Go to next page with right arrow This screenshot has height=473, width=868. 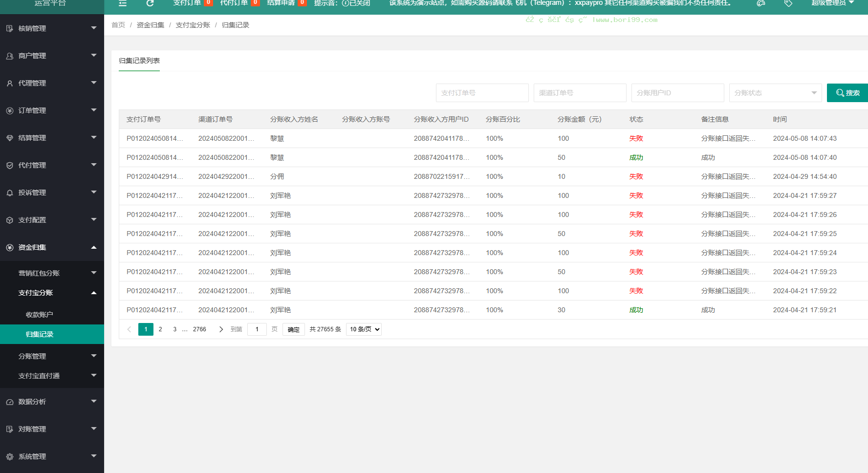click(221, 329)
